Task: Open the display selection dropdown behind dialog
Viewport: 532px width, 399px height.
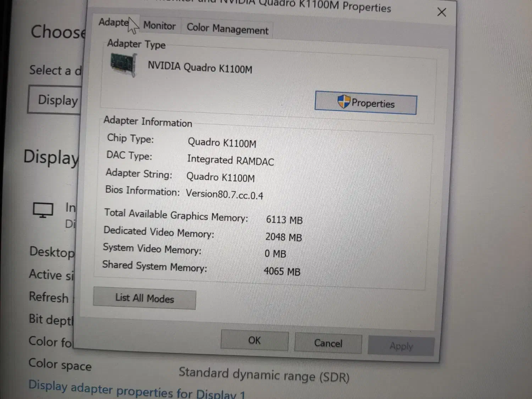Action: coord(55,100)
